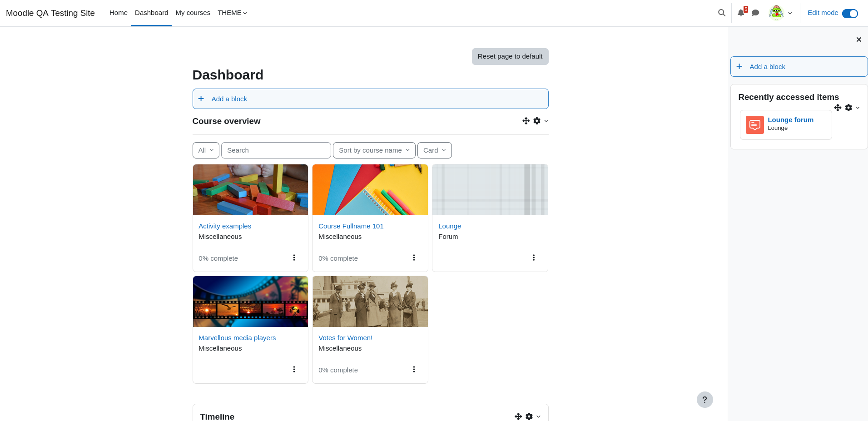Open the Lounge forum recent item
This screenshot has height=421, width=868.
click(x=790, y=120)
